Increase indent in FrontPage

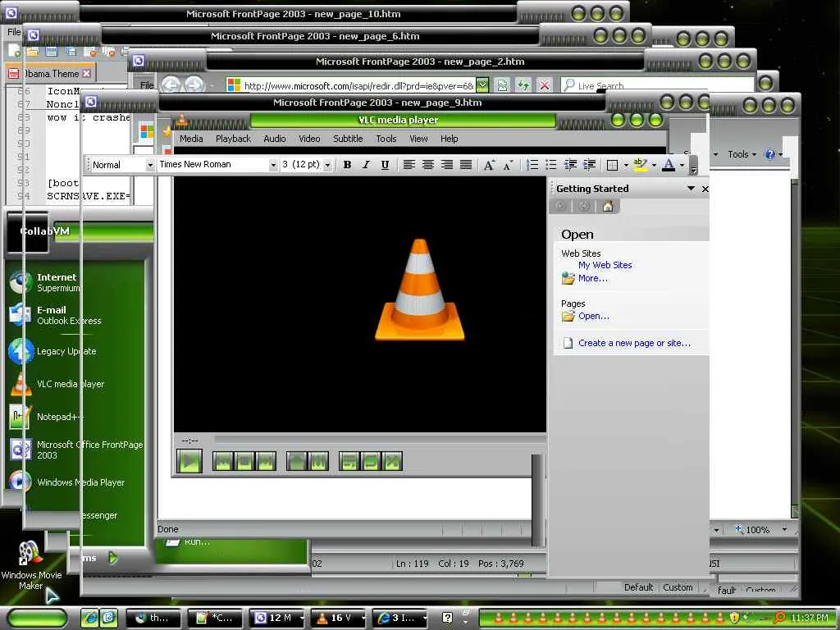(x=589, y=164)
